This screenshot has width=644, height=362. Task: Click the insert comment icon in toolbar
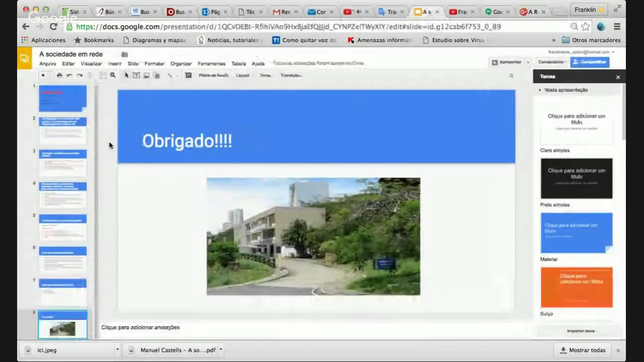point(188,75)
